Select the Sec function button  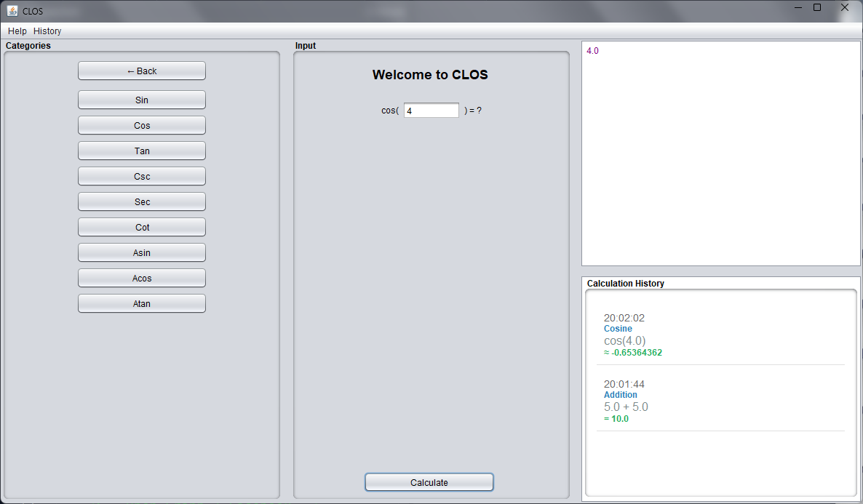(142, 201)
